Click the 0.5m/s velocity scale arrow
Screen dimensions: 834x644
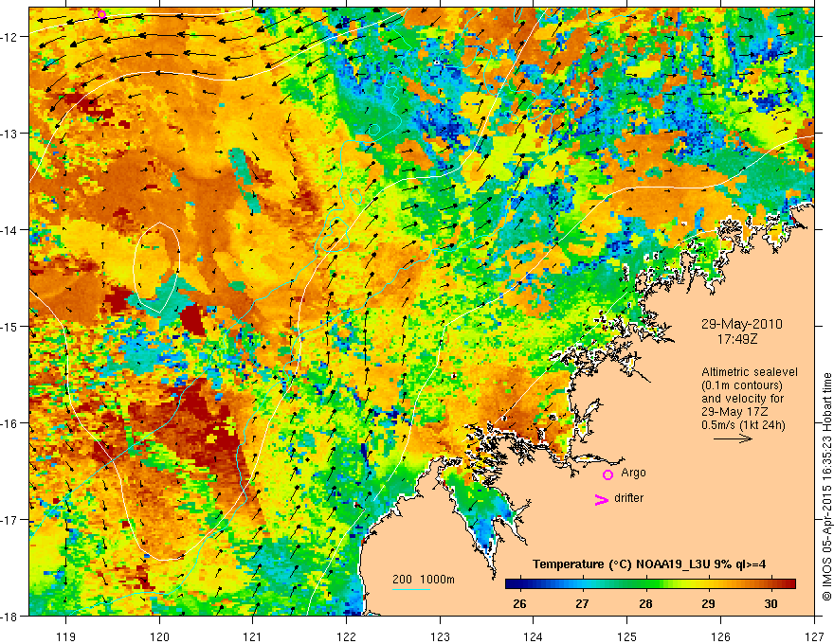click(x=733, y=438)
